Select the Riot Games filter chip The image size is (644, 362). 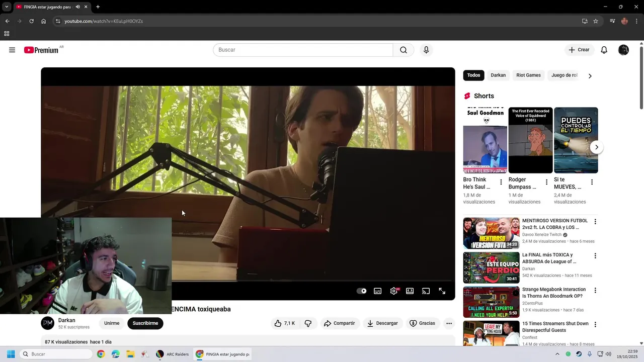[x=528, y=75]
